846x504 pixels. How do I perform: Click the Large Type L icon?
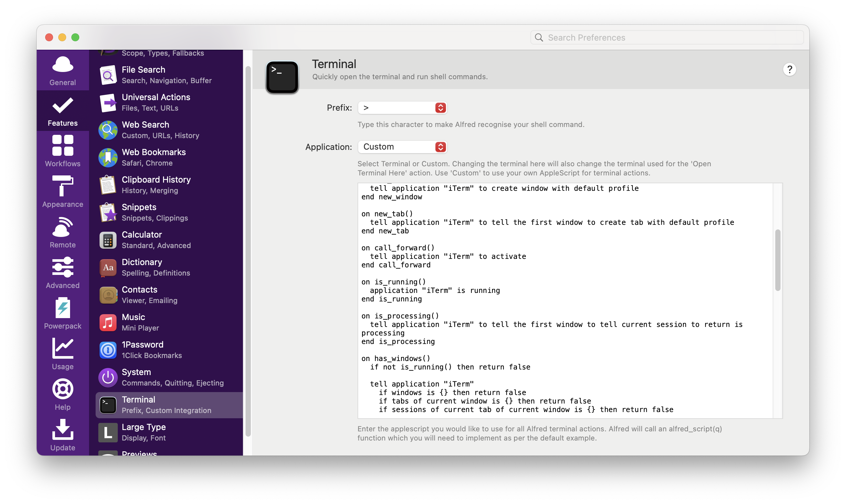pyautogui.click(x=108, y=433)
